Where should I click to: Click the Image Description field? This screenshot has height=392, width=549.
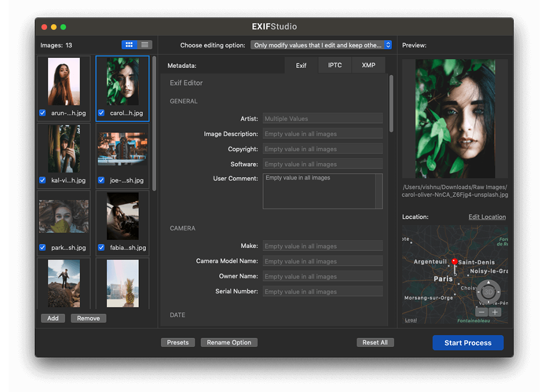click(x=322, y=134)
